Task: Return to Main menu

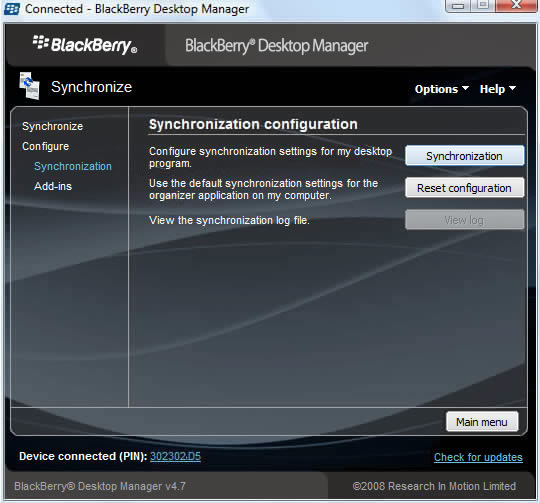Action: (482, 422)
